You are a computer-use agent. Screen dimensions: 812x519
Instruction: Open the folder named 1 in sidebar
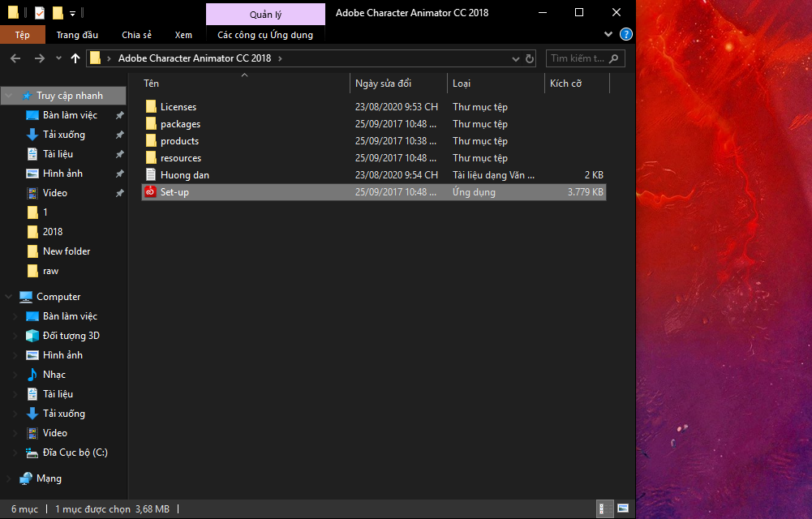[x=45, y=212]
